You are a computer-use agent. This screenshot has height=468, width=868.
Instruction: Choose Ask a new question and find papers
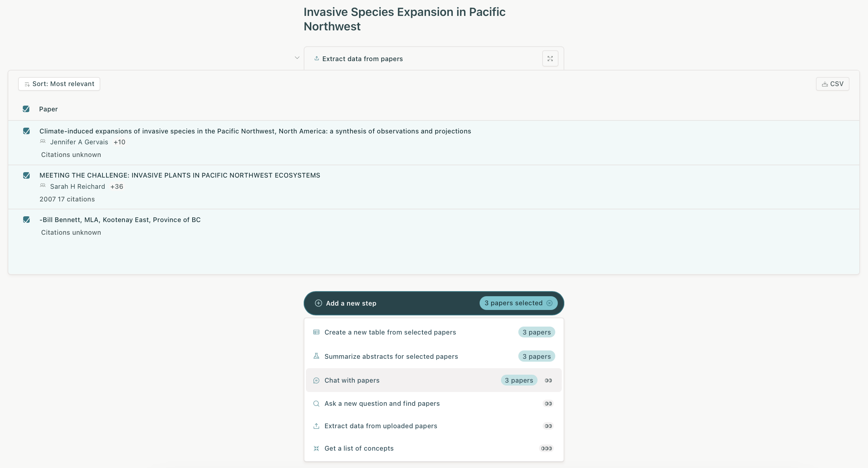pos(382,404)
